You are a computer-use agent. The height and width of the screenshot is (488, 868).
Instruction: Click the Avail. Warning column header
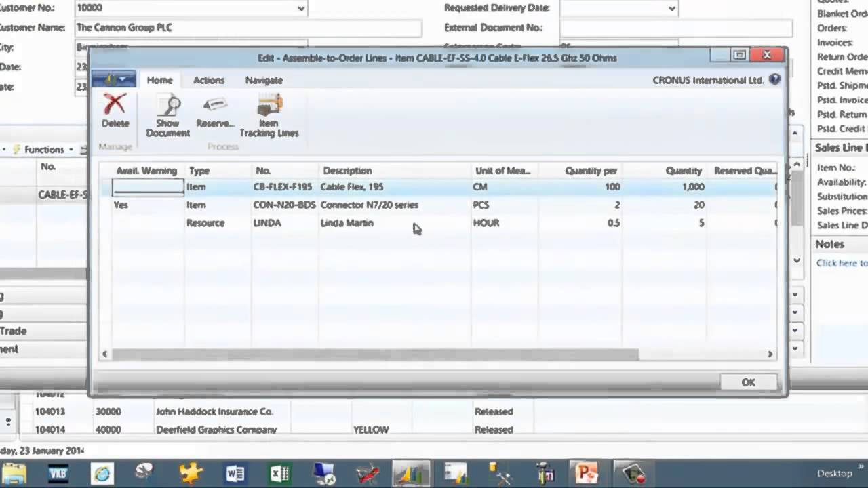(x=146, y=171)
